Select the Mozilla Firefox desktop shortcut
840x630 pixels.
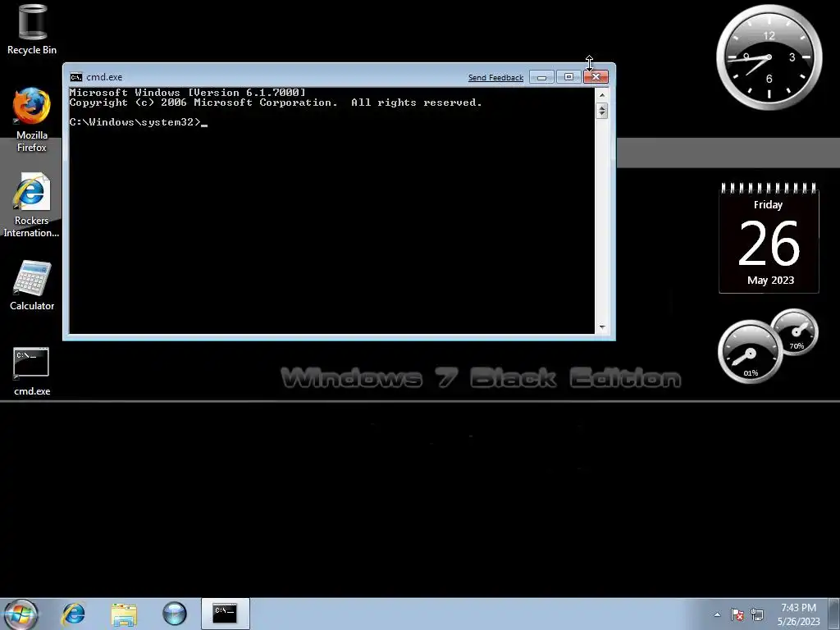pyautogui.click(x=32, y=121)
